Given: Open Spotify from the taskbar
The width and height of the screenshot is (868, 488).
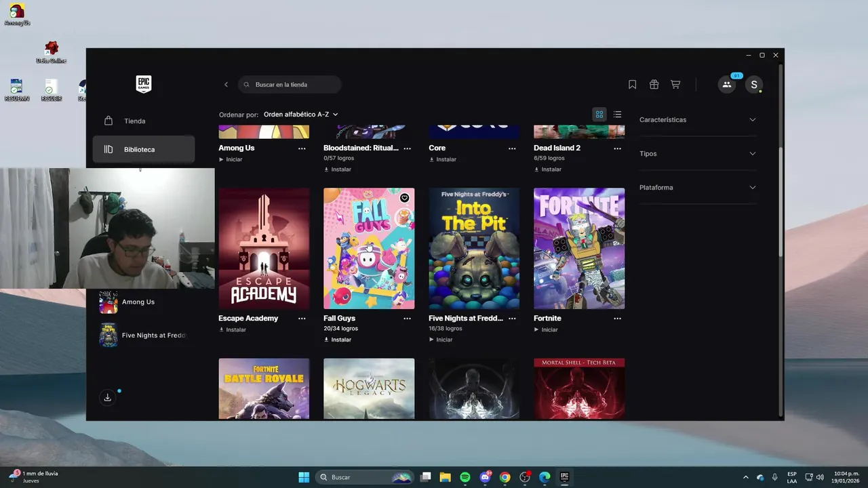Looking at the screenshot, I should [x=465, y=477].
